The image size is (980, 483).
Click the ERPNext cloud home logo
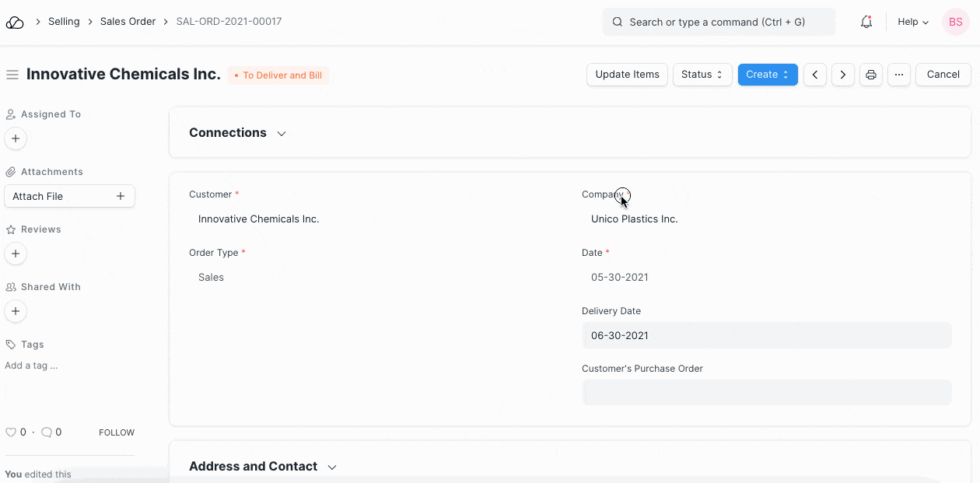click(15, 23)
